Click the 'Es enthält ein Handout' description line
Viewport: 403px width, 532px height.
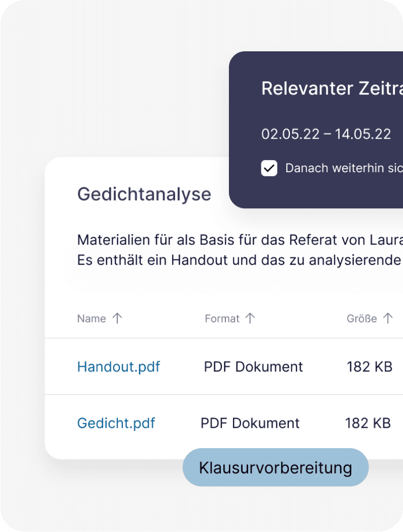pyautogui.click(x=240, y=260)
